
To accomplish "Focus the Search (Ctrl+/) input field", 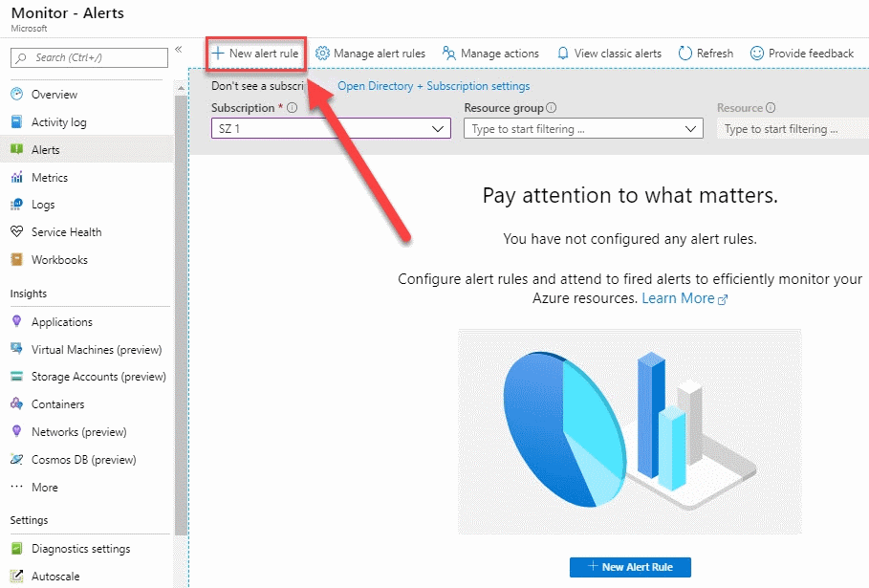I will [x=89, y=57].
